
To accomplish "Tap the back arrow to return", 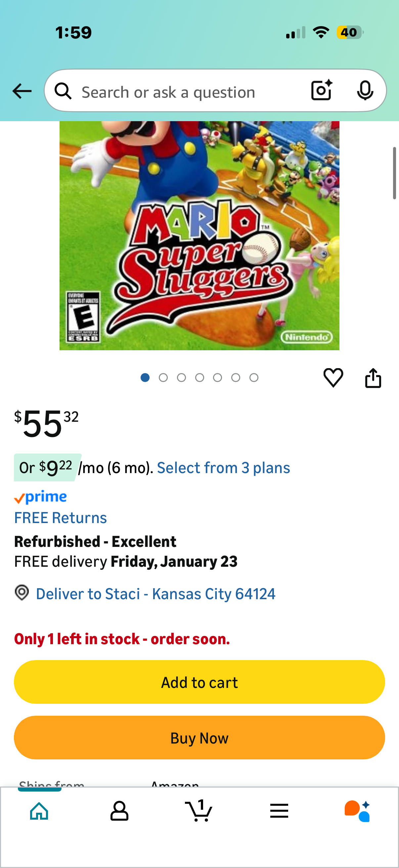I will click(21, 91).
